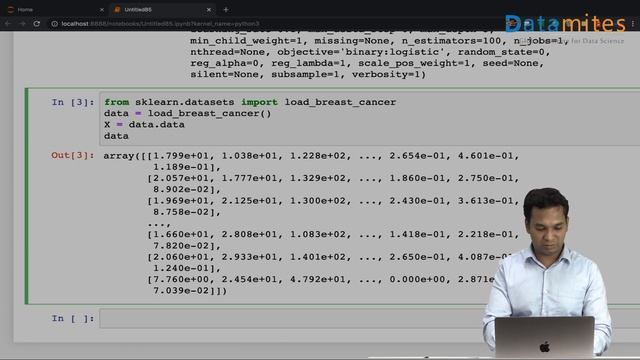Screen dimensions: 640x360
Task: Click the 'data = load_breast_cancer()' line
Action: coord(187,113)
